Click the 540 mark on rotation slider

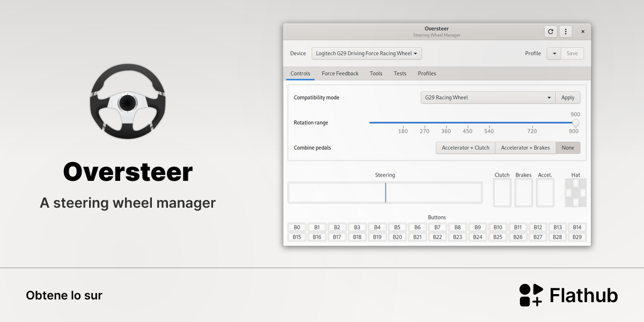pos(489,131)
